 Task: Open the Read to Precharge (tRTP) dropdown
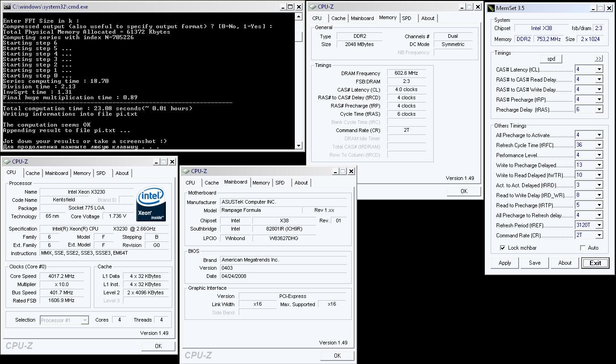pyautogui.click(x=599, y=205)
